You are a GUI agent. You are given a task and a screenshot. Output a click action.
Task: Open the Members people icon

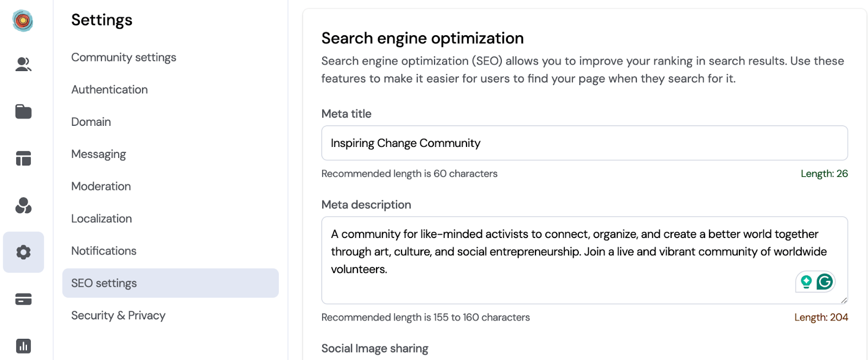[23, 65]
